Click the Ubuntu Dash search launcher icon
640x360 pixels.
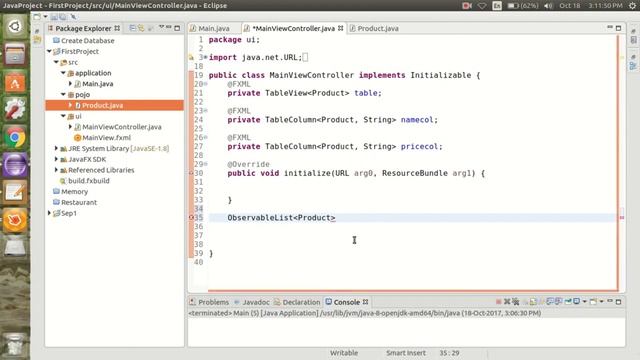[15, 27]
